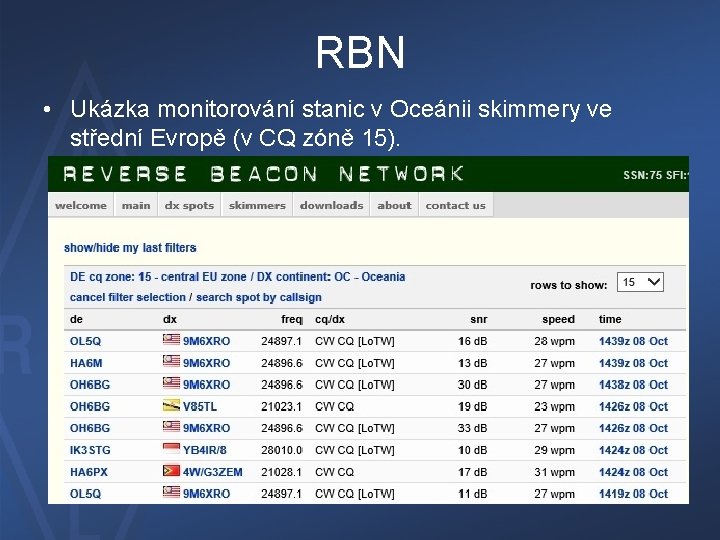Open OH6BG skimmer in the 1438z row
The height and width of the screenshot is (540, 720).
pos(90,385)
